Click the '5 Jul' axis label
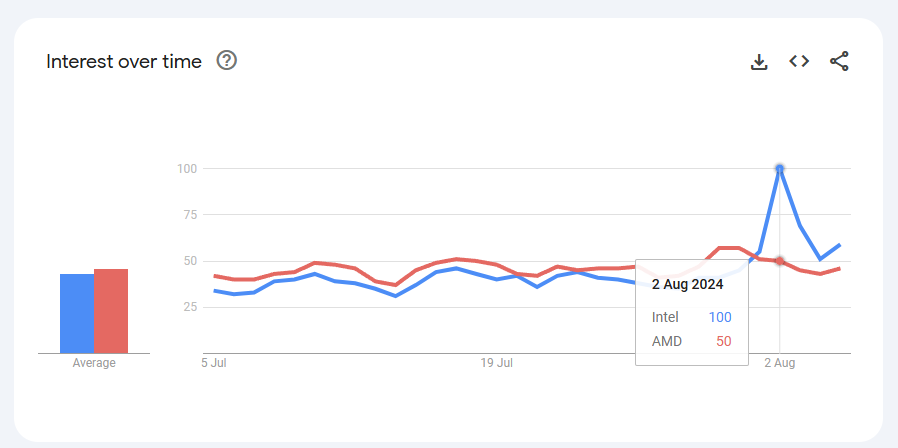Viewport: 898px width, 448px height. click(x=214, y=363)
